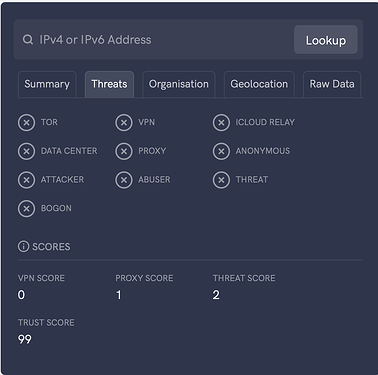This screenshot has width=378, height=375.
Task: Click the Data Center status X icon
Action: click(x=26, y=151)
